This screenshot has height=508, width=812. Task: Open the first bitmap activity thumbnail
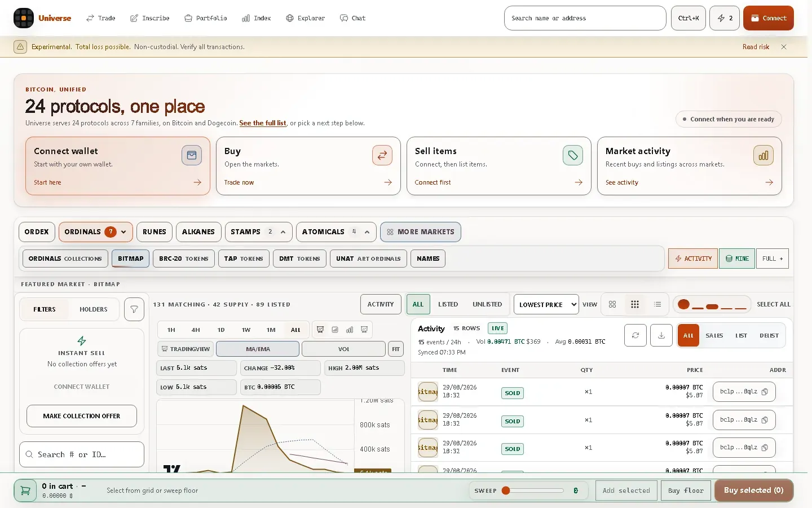428,392
